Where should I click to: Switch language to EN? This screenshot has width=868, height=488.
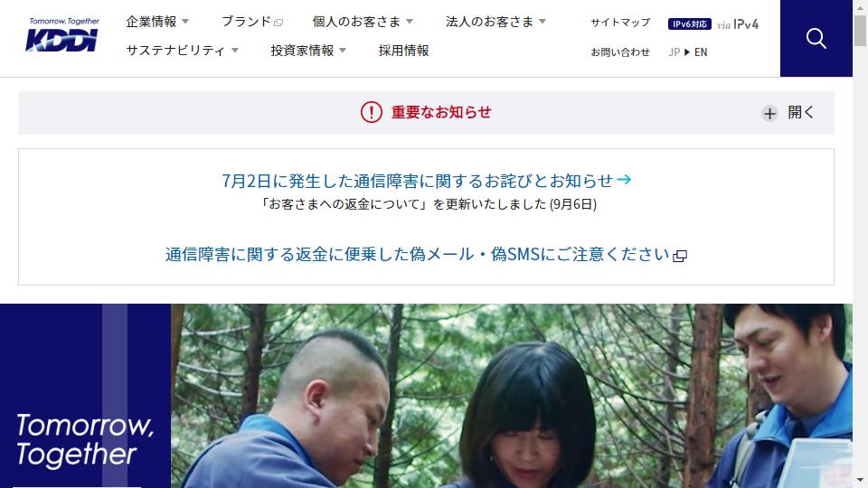[701, 52]
